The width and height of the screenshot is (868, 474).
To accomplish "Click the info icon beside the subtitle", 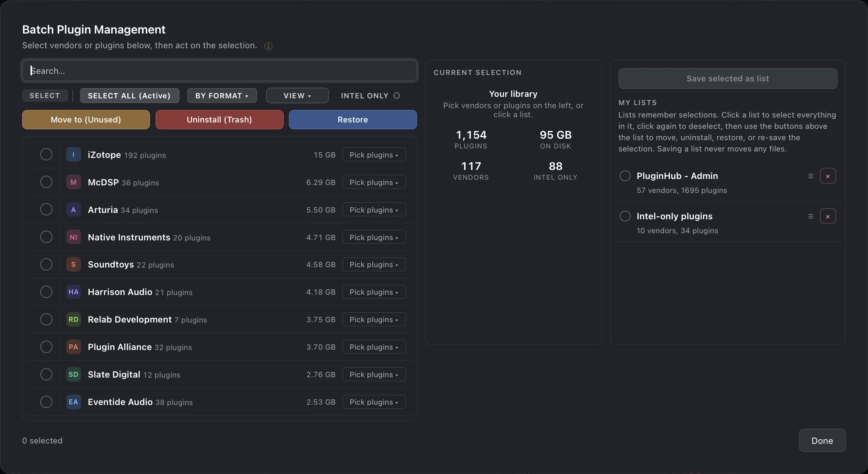I will pyautogui.click(x=268, y=46).
